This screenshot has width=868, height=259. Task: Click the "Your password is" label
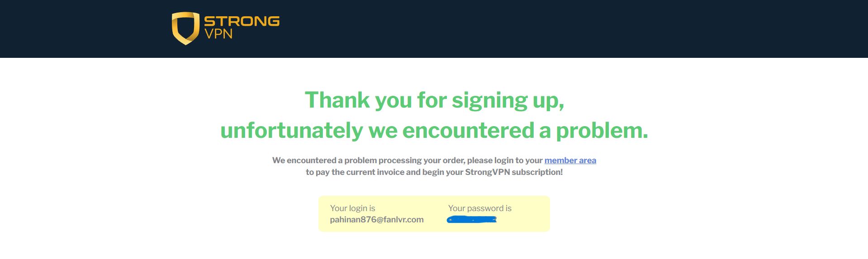click(x=479, y=208)
